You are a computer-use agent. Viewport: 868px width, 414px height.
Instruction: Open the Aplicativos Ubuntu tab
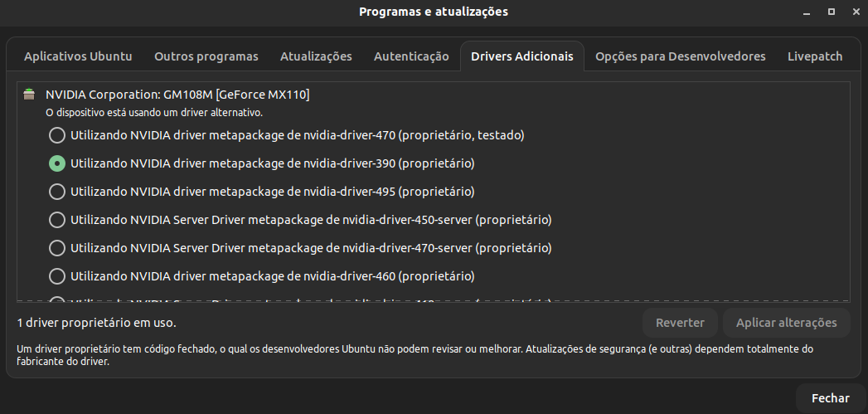[78, 56]
